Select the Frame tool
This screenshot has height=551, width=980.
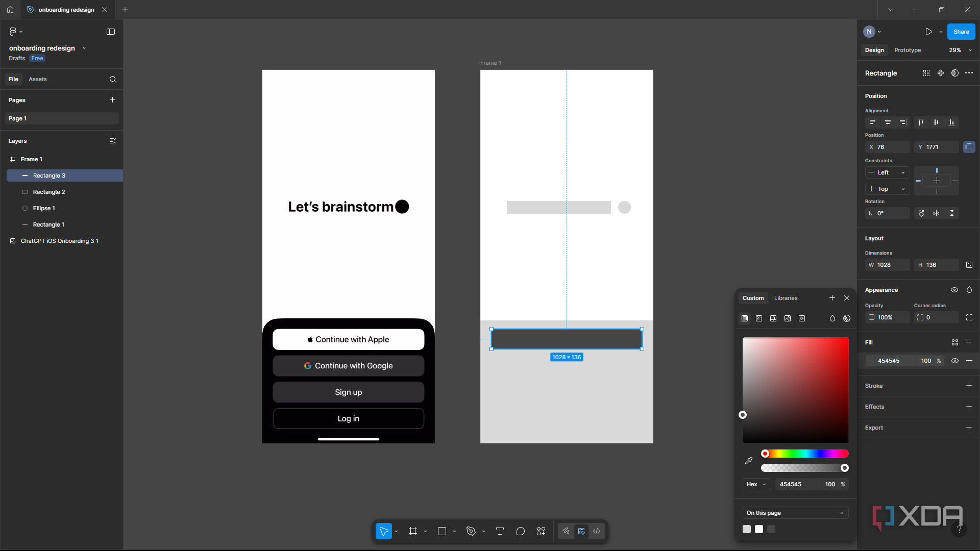[x=413, y=531]
